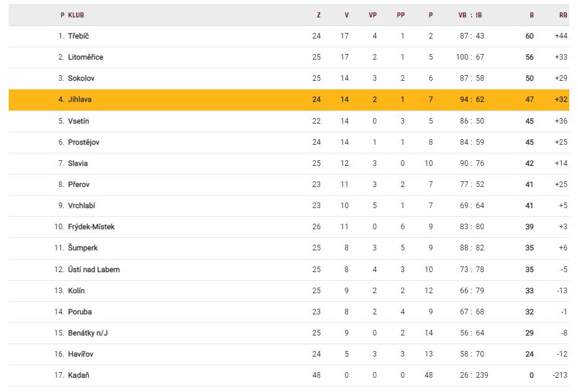Click the Prostějov team name
This screenshot has height=392, width=578.
pyautogui.click(x=84, y=142)
